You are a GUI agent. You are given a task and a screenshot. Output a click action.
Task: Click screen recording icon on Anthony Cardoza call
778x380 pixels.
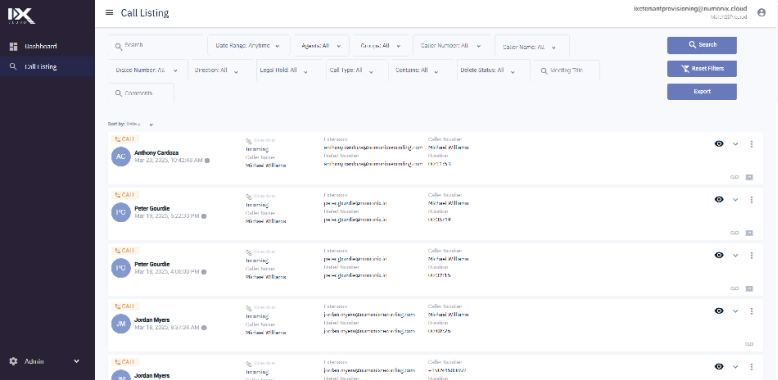pos(749,177)
